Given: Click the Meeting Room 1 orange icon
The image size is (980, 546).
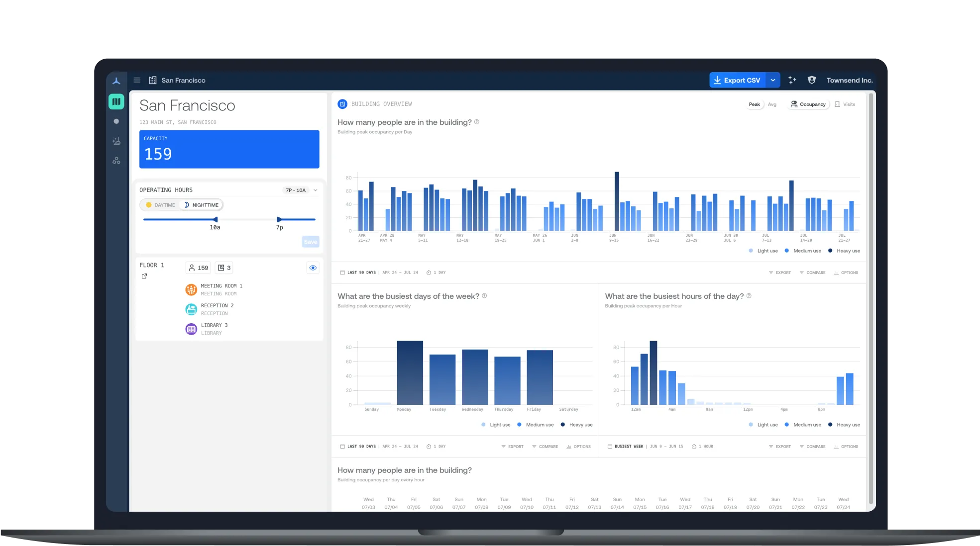Looking at the screenshot, I should point(191,289).
